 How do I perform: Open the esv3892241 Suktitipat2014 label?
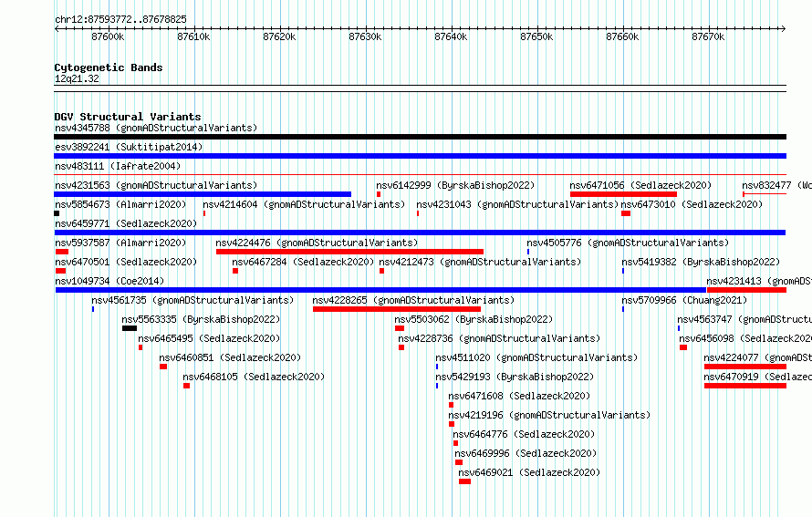[x=129, y=147]
